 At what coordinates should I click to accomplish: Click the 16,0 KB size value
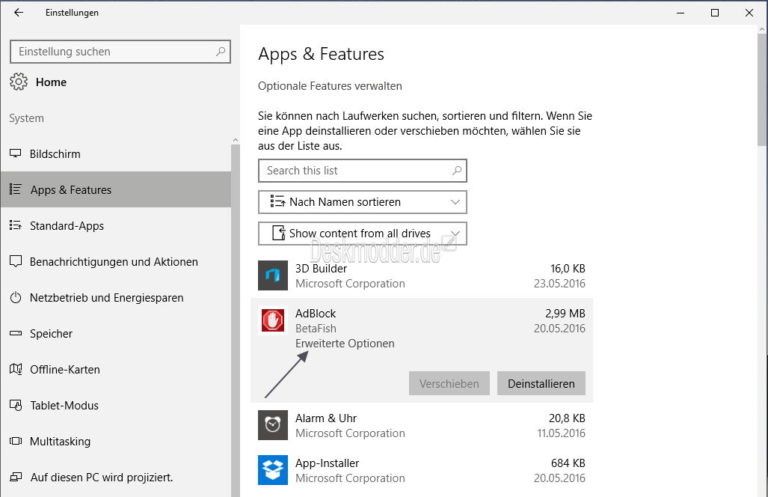[568, 268]
